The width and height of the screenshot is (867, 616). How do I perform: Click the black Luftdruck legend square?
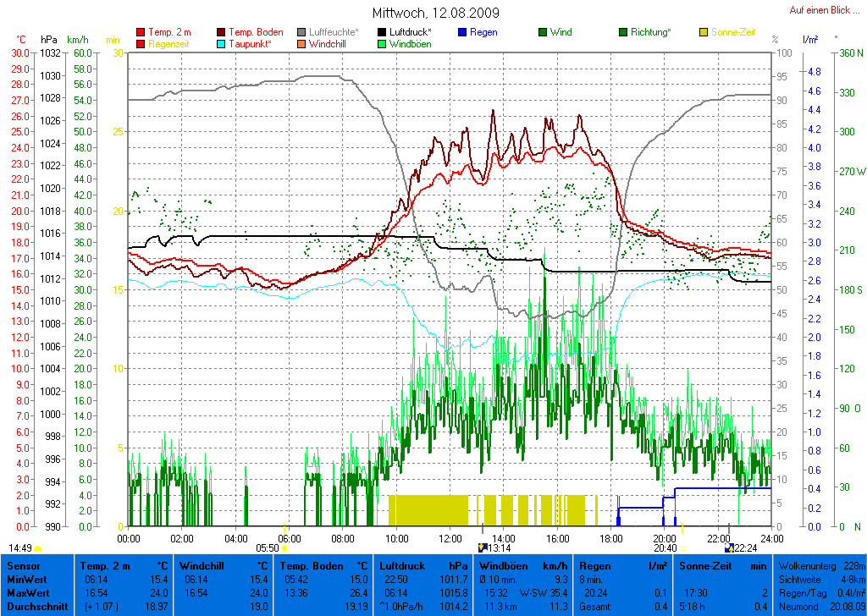point(383,33)
